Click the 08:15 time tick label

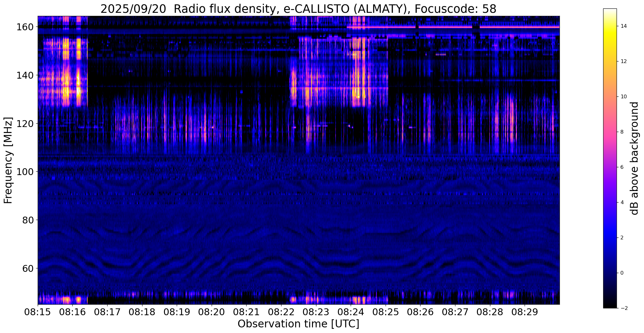[x=38, y=312]
